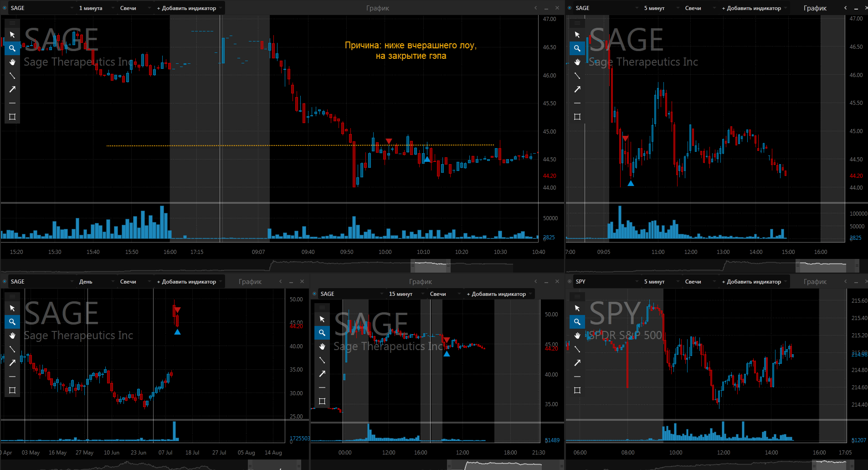The width and height of the screenshot is (868, 470).
Task: Open 'График' title tab above the 15-minute chart
Action: coord(420,282)
